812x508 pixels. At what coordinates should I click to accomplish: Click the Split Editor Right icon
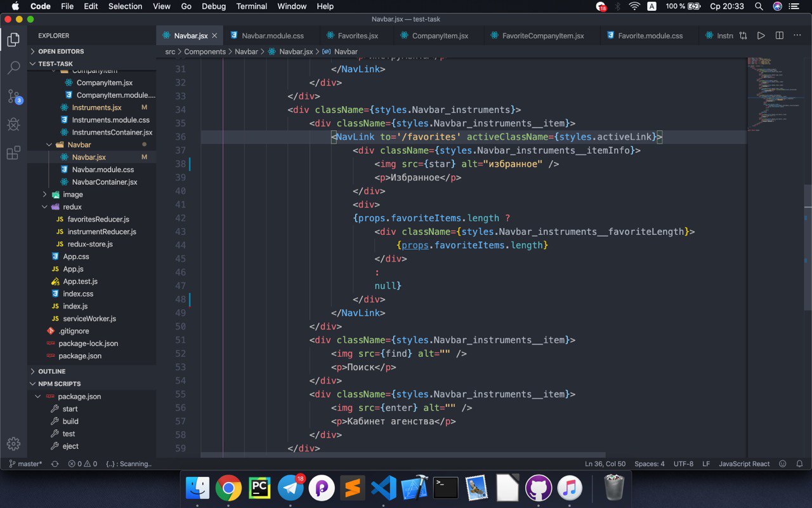(x=780, y=36)
